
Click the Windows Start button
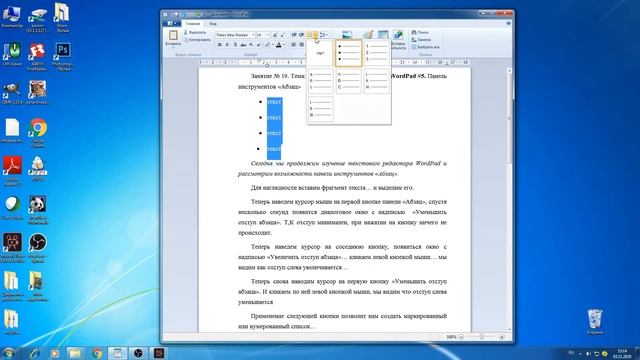click(9, 353)
